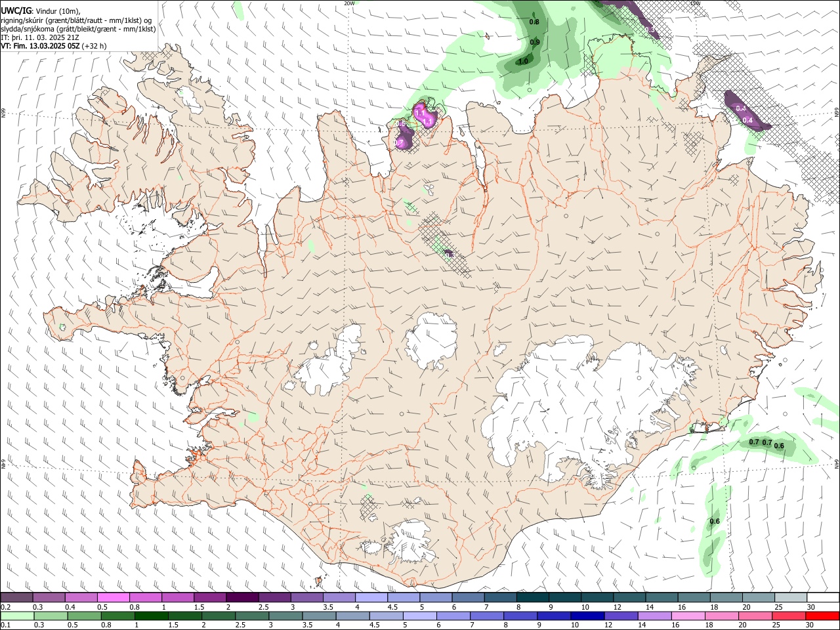This screenshot has width=840, height=630.
Task: Click the 1.0 rain value in the dark green core
Action: click(523, 62)
